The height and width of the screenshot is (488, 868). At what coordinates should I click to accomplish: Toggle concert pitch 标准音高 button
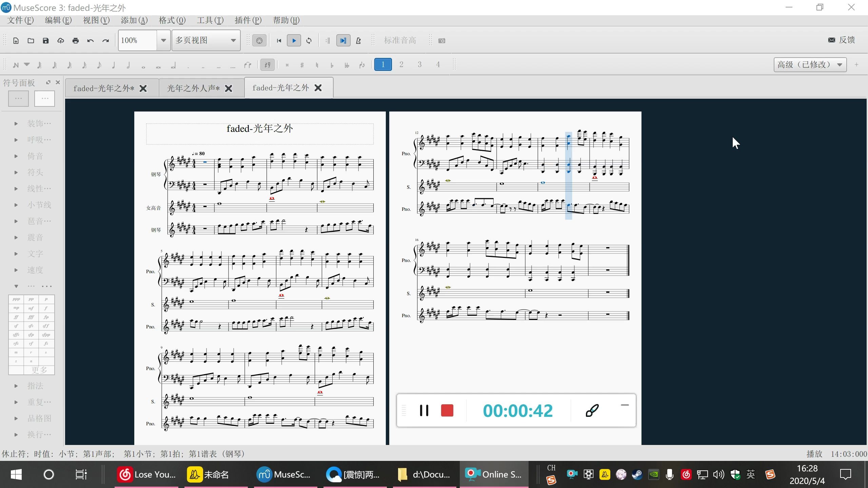click(x=400, y=41)
